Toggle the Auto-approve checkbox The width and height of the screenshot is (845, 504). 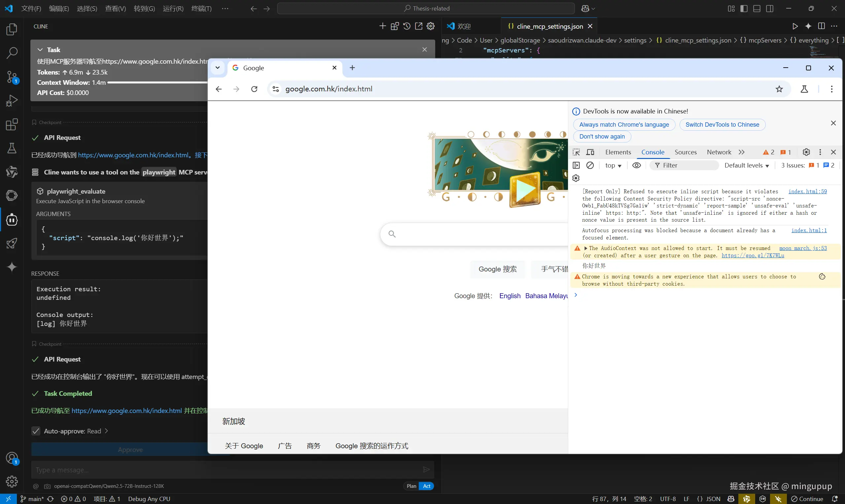point(36,431)
